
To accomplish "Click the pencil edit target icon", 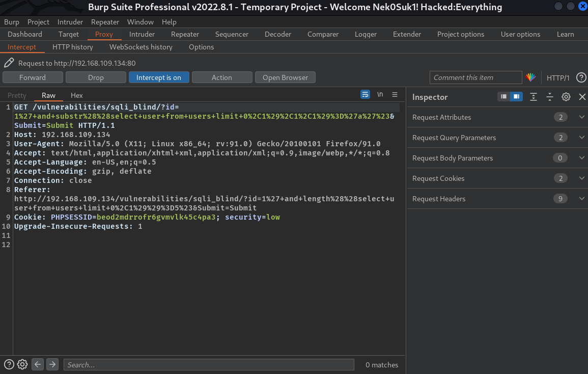I will click(9, 63).
